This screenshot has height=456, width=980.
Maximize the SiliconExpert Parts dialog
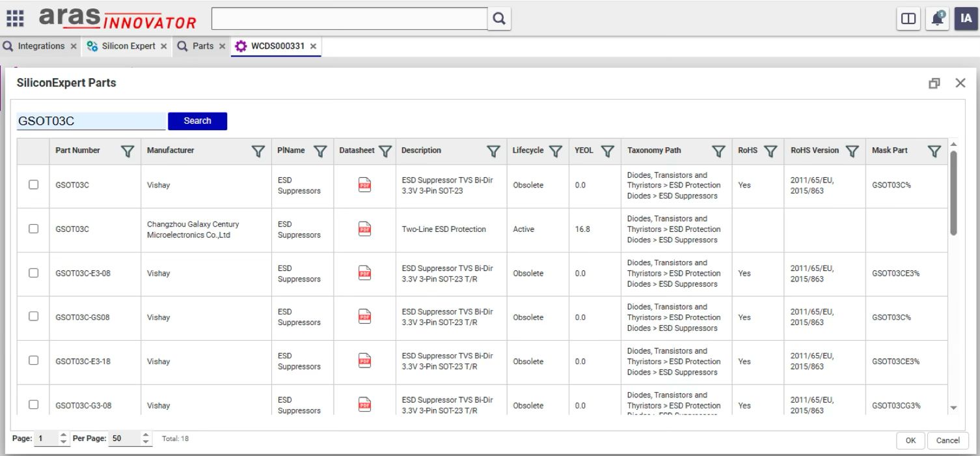click(x=934, y=83)
